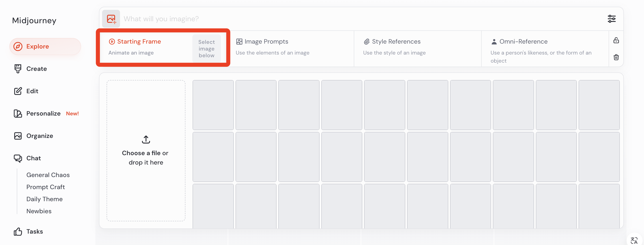This screenshot has width=644, height=245.
Task: Switch to the Omni-Reference tab
Action: tap(545, 49)
